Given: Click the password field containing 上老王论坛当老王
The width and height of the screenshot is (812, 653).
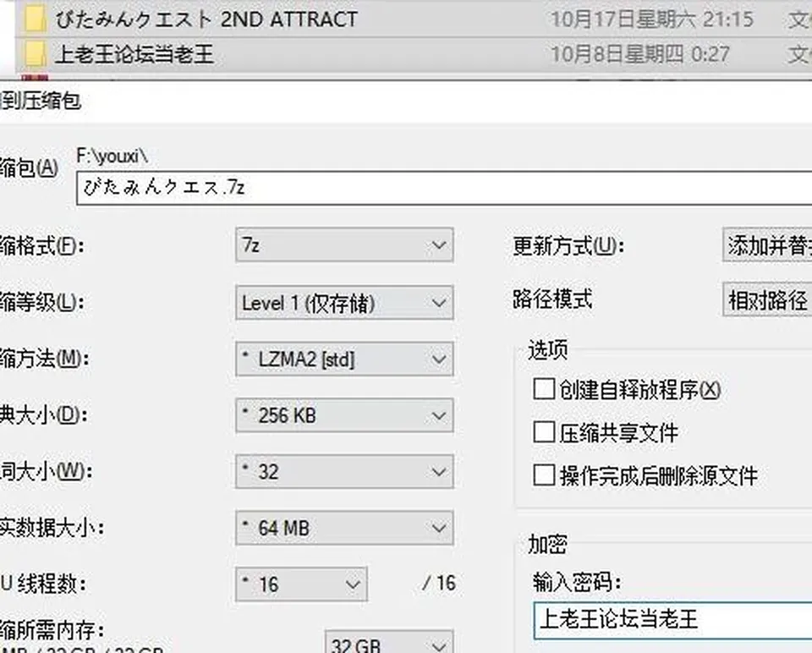Looking at the screenshot, I should pos(672,620).
